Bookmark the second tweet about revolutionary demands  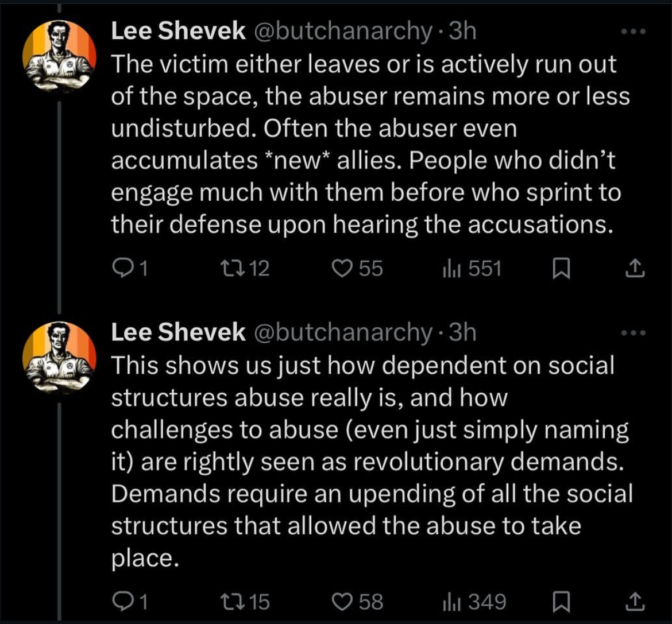(560, 601)
